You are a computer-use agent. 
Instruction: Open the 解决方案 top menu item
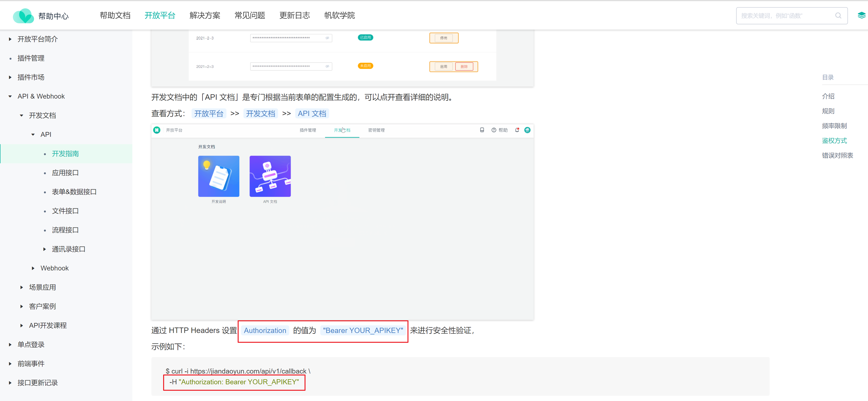click(x=204, y=16)
